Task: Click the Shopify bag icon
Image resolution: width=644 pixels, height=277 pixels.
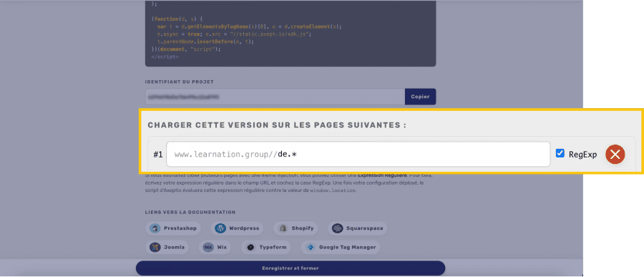Action: point(283,228)
